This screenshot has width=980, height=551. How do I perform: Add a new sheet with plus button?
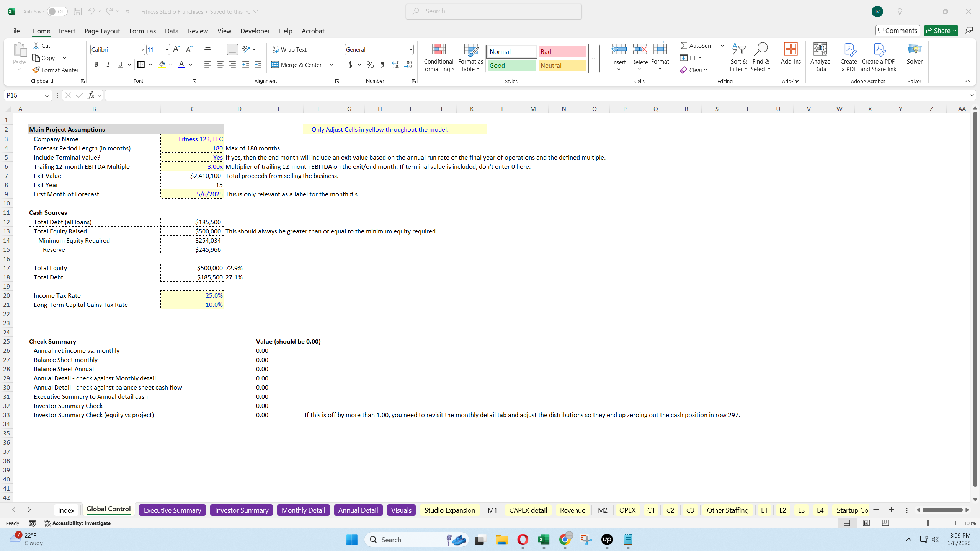point(891,510)
